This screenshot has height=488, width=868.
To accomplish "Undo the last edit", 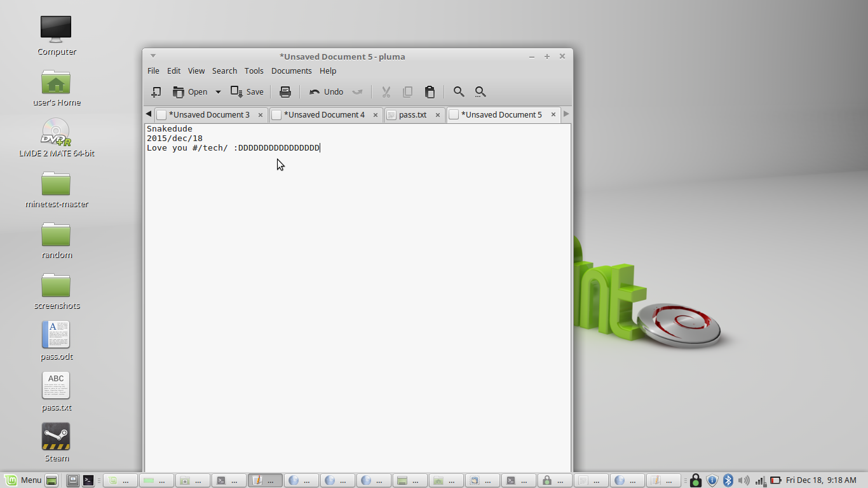I will pyautogui.click(x=327, y=92).
